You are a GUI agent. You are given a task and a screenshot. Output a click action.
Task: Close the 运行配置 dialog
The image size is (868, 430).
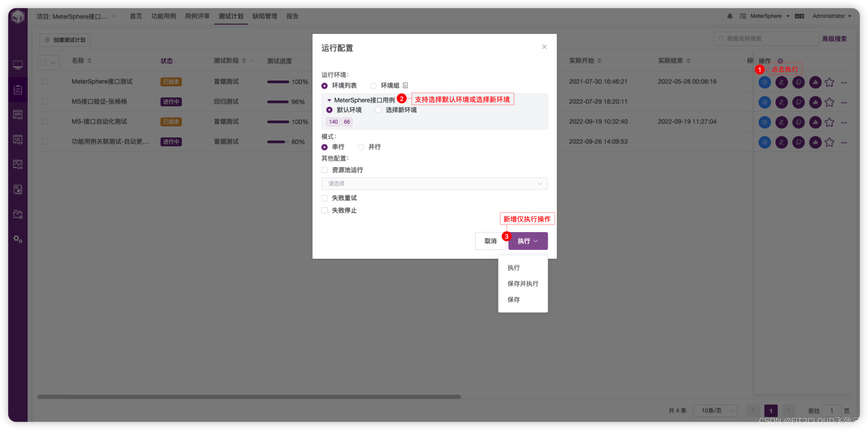[x=544, y=47]
